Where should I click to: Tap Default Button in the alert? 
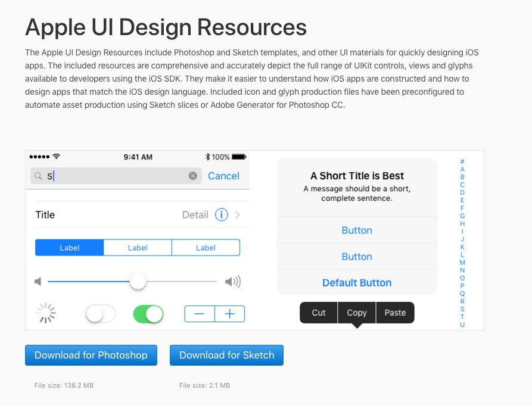[357, 283]
